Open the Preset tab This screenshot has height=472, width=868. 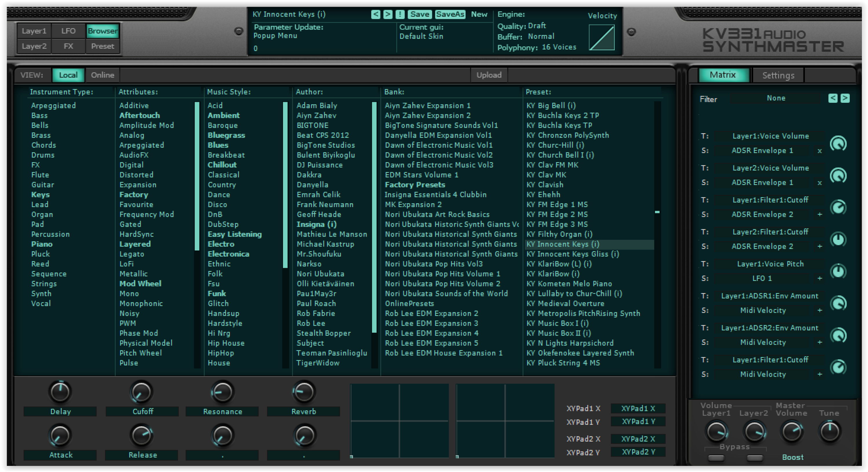click(x=102, y=46)
